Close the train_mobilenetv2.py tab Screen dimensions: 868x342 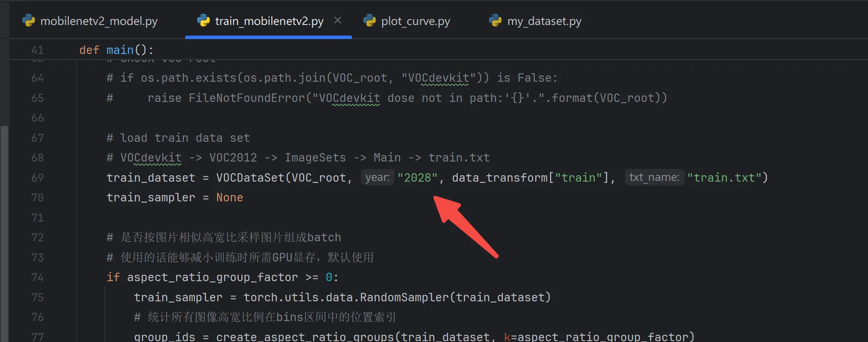pos(338,21)
